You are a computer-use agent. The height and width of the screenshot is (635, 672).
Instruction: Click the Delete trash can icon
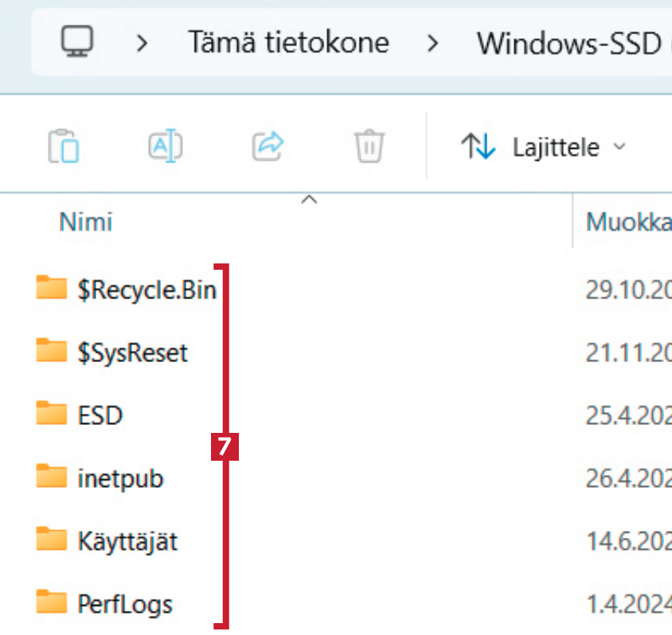(x=369, y=146)
